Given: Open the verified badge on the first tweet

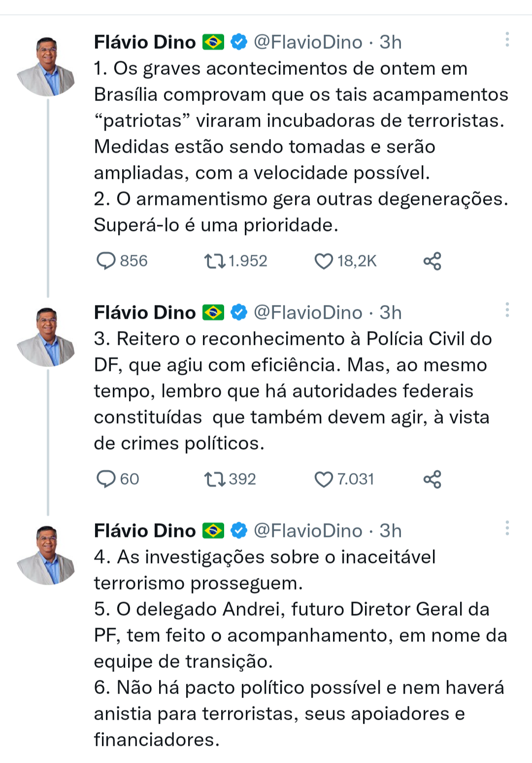Looking at the screenshot, I should (x=239, y=42).
